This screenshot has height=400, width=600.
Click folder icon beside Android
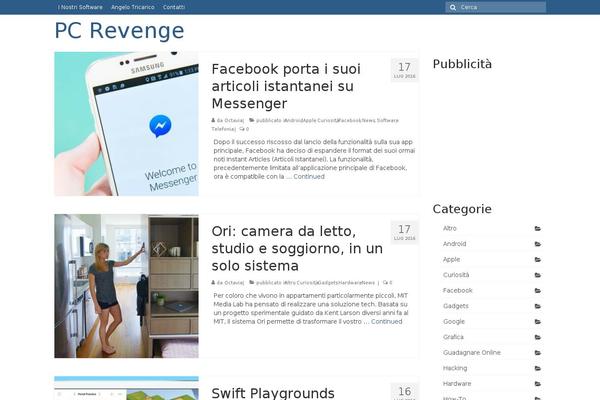tap(538, 244)
